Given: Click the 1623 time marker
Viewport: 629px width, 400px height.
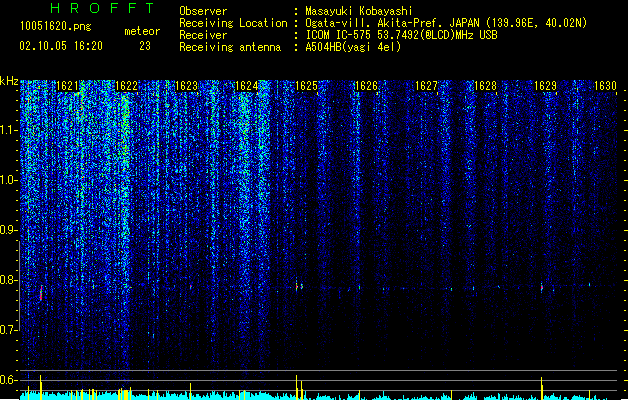Looking at the screenshot, I should click(187, 86).
